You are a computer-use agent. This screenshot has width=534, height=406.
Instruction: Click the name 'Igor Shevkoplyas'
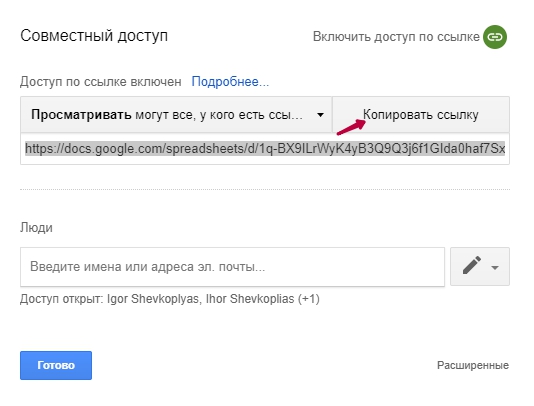153,299
